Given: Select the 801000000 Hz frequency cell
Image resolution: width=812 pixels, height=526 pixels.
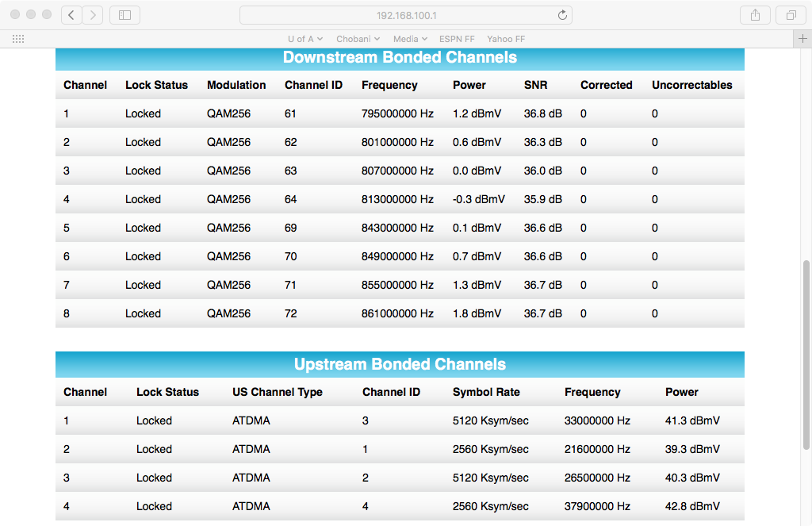Looking at the screenshot, I should click(397, 142).
